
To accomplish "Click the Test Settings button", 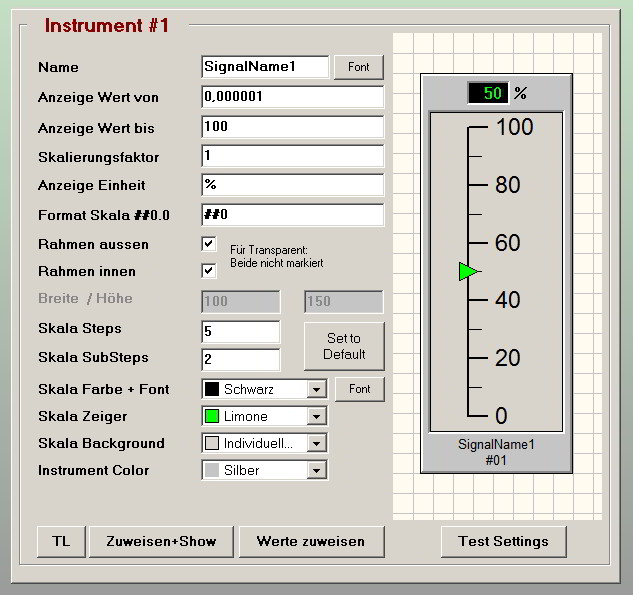I will pyautogui.click(x=503, y=541).
